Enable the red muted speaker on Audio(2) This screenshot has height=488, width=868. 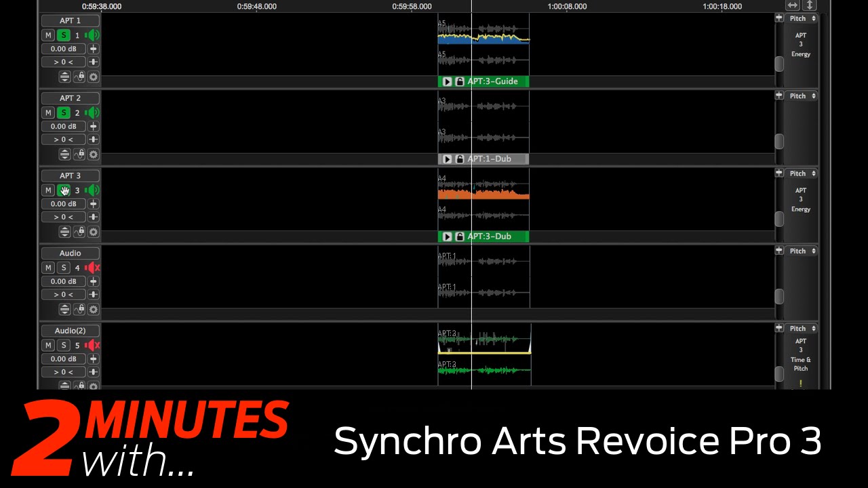(92, 345)
